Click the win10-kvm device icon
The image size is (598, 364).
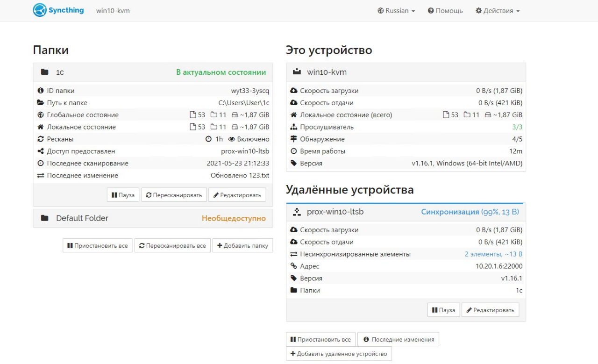(297, 72)
